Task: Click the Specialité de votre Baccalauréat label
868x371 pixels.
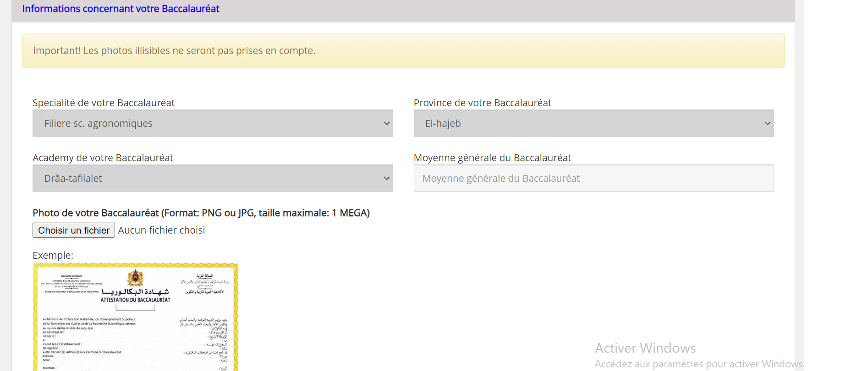Action: click(104, 103)
